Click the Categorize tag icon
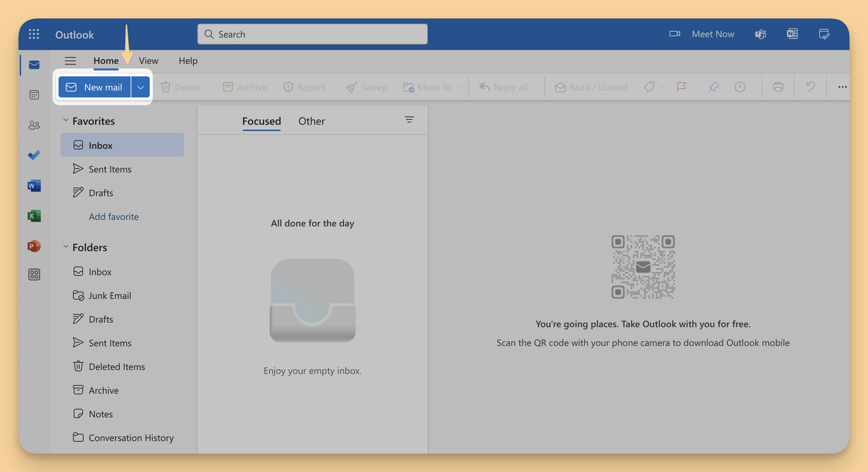Image resolution: width=868 pixels, height=472 pixels. click(x=649, y=87)
